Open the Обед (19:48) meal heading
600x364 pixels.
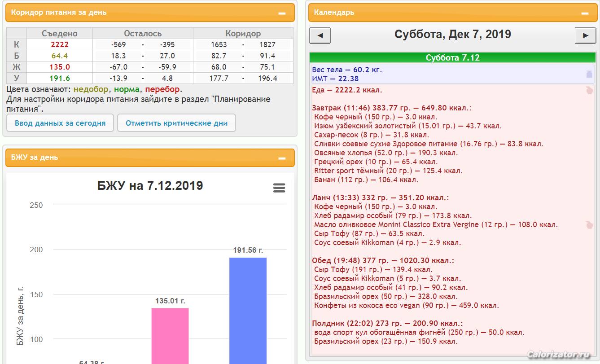383,261
